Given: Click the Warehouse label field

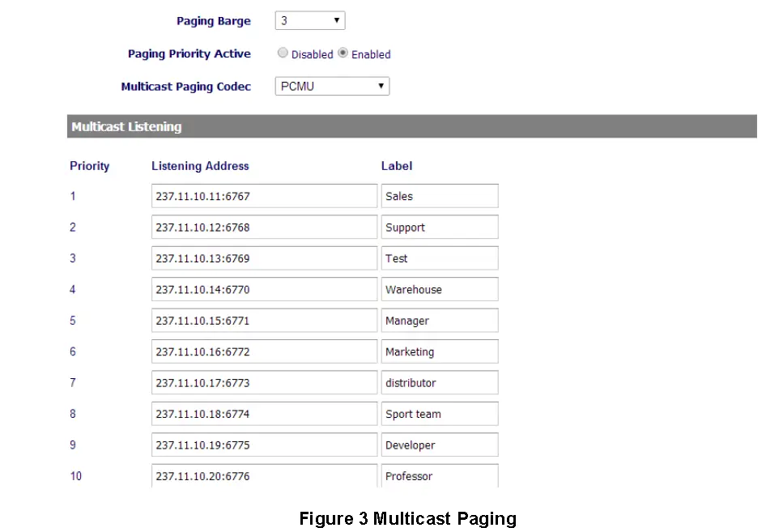Looking at the screenshot, I should (439, 289).
